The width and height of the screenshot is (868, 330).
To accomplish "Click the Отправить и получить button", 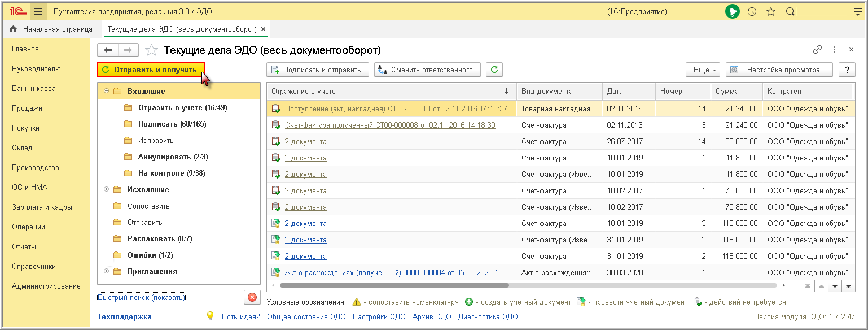I will click(150, 70).
